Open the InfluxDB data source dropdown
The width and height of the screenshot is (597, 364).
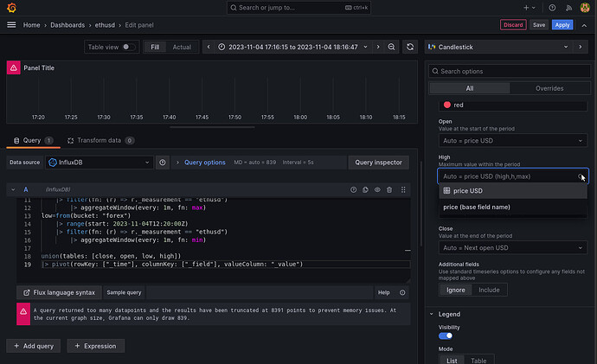pyautogui.click(x=99, y=162)
